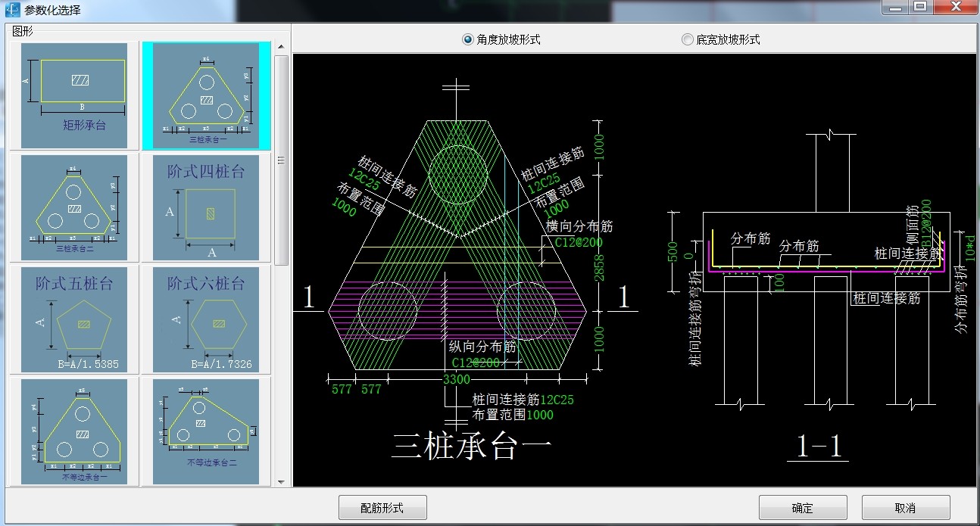
Task: Click the 桩间连接筋弯折 vertical label in section
Action: coord(694,321)
